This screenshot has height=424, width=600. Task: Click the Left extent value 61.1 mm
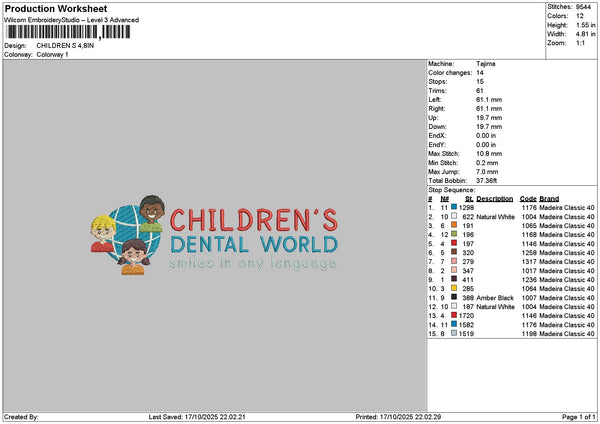[x=489, y=100]
